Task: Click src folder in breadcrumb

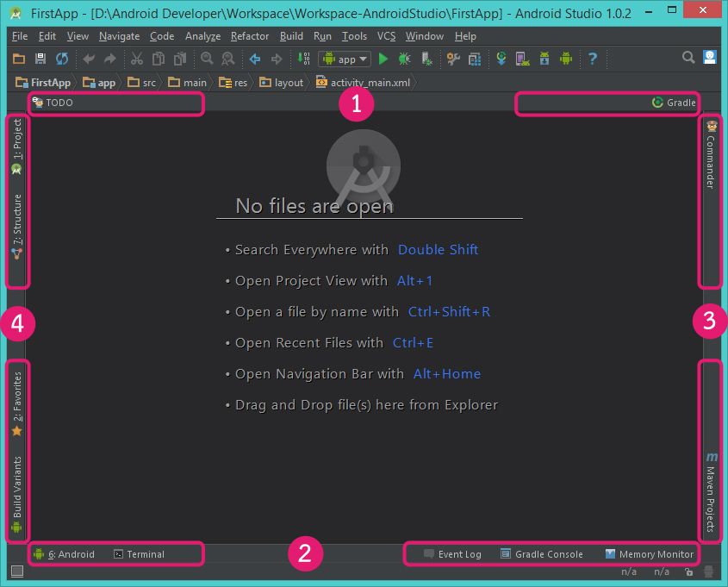Action: tap(141, 83)
